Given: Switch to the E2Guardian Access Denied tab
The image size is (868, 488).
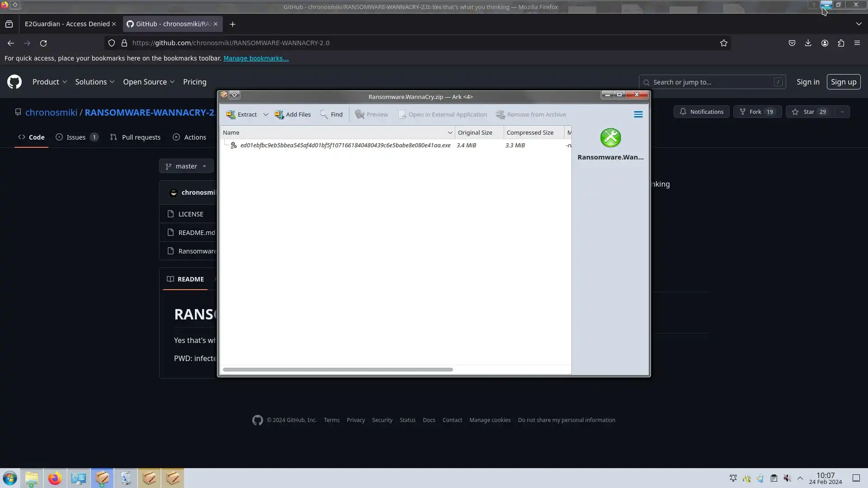Looking at the screenshot, I should 67,24.
